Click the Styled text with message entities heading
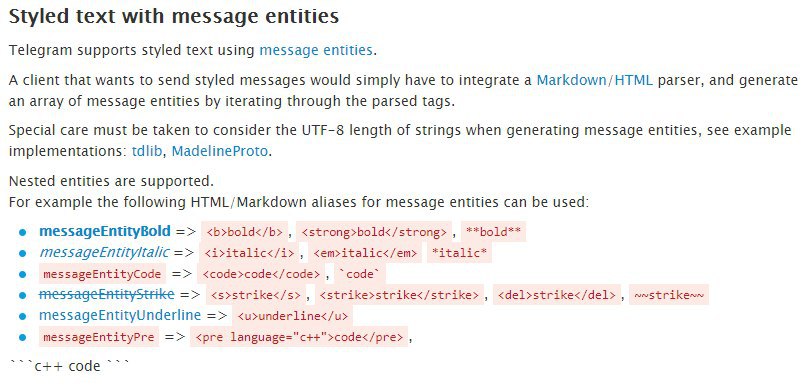Viewport: 809px width, 387px height. [x=174, y=17]
